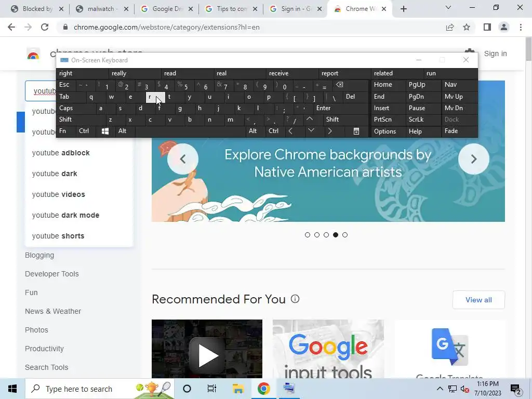Screen dimensions: 532x399
Task: Open the Blogging category
Action: (39, 255)
